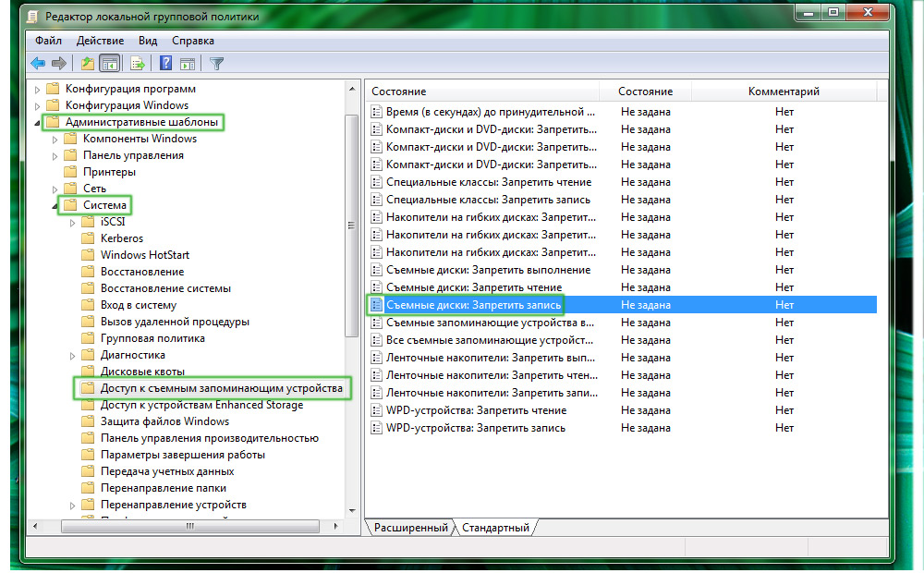Viewport: 924px width, 573px height.
Task: Switch to the Стандартный tab
Action: [x=496, y=528]
